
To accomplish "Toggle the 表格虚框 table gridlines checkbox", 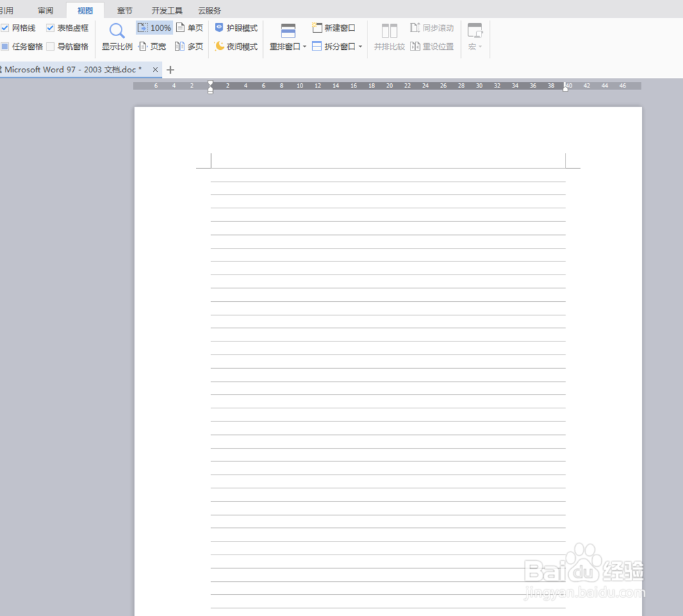I will [x=50, y=28].
